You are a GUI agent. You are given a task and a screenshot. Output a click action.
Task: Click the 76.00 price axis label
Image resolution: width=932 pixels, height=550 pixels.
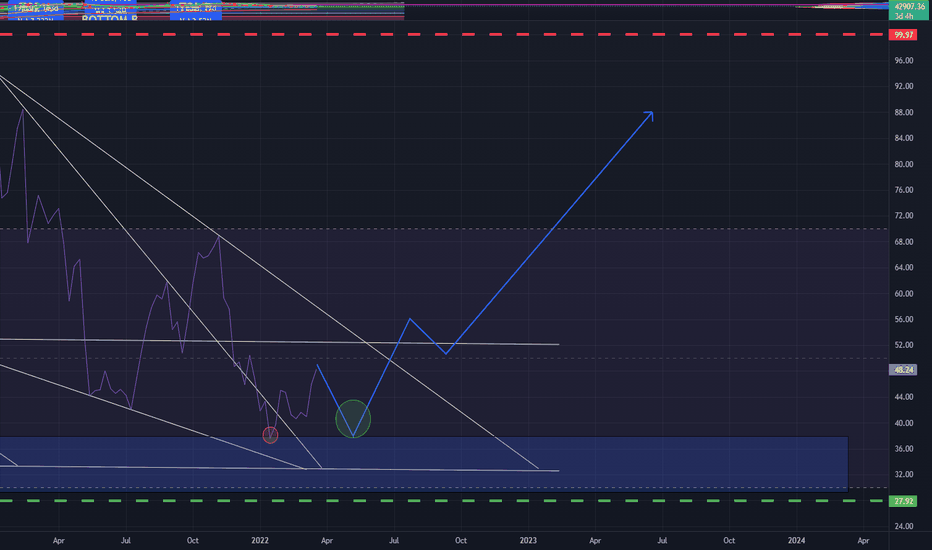903,190
